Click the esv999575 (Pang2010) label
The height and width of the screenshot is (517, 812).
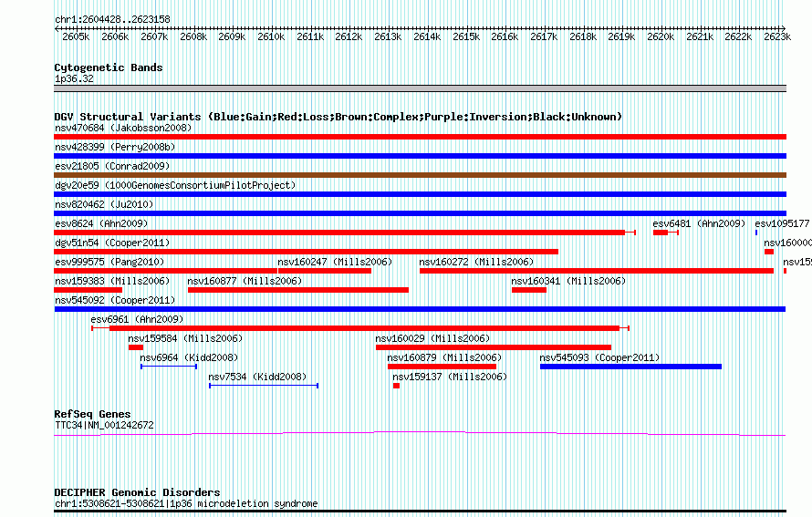(x=109, y=262)
